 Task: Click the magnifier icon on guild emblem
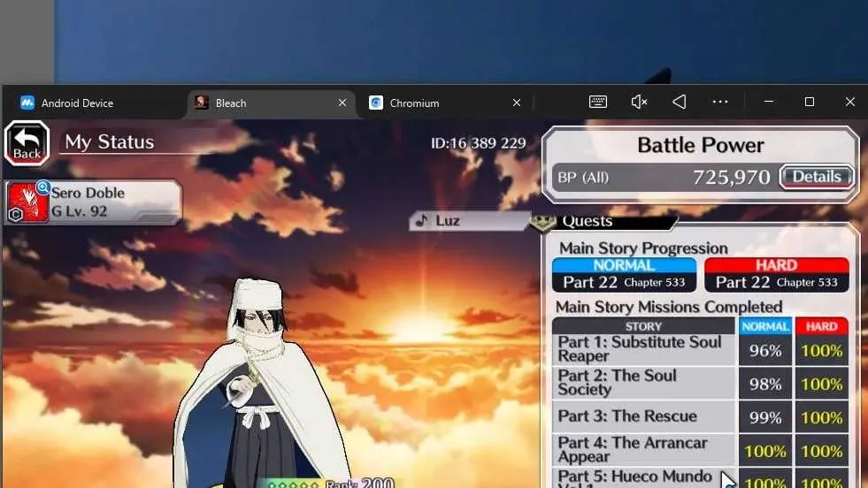[42, 187]
